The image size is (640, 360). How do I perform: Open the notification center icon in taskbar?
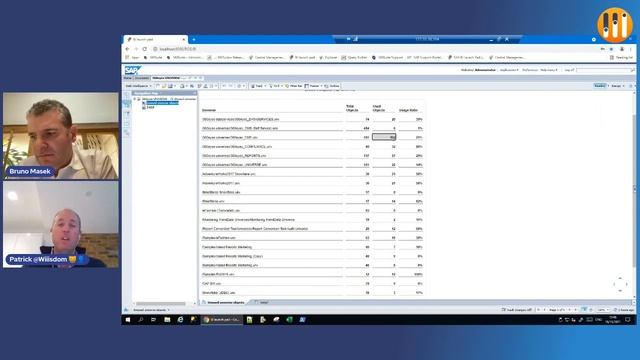point(628,320)
